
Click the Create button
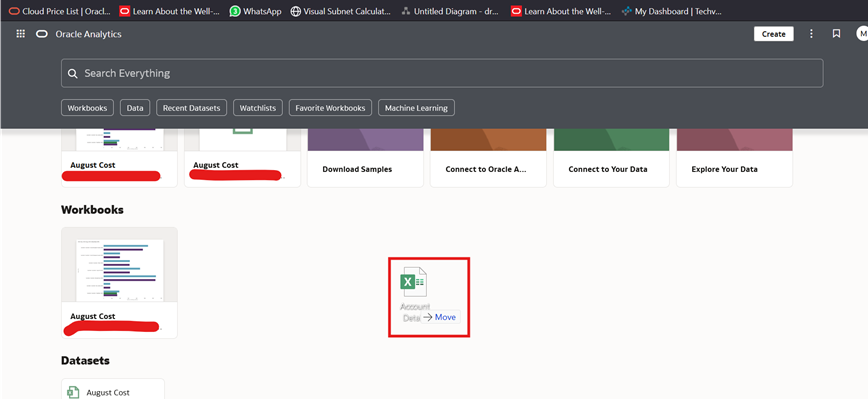pyautogui.click(x=773, y=34)
